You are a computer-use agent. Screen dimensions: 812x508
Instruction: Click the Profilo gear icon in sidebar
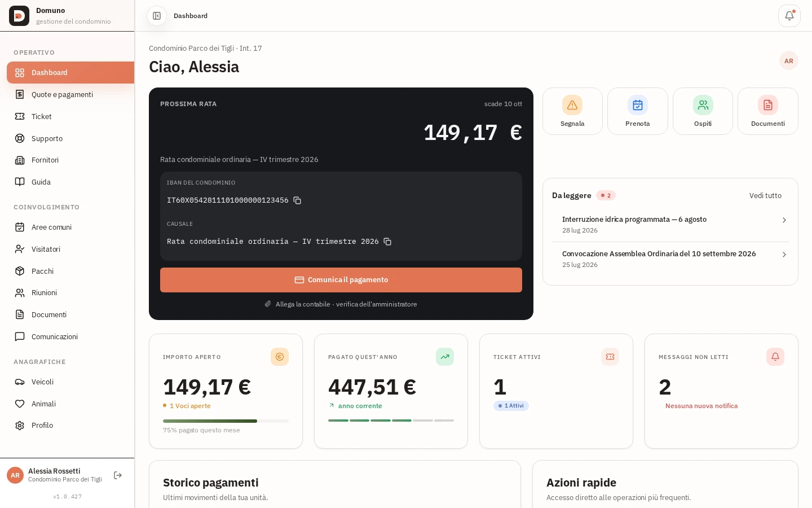click(20, 426)
